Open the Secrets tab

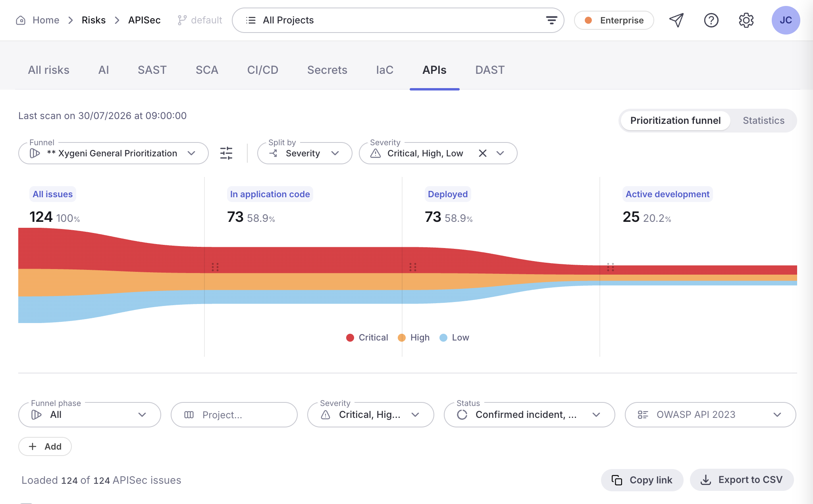click(x=327, y=70)
